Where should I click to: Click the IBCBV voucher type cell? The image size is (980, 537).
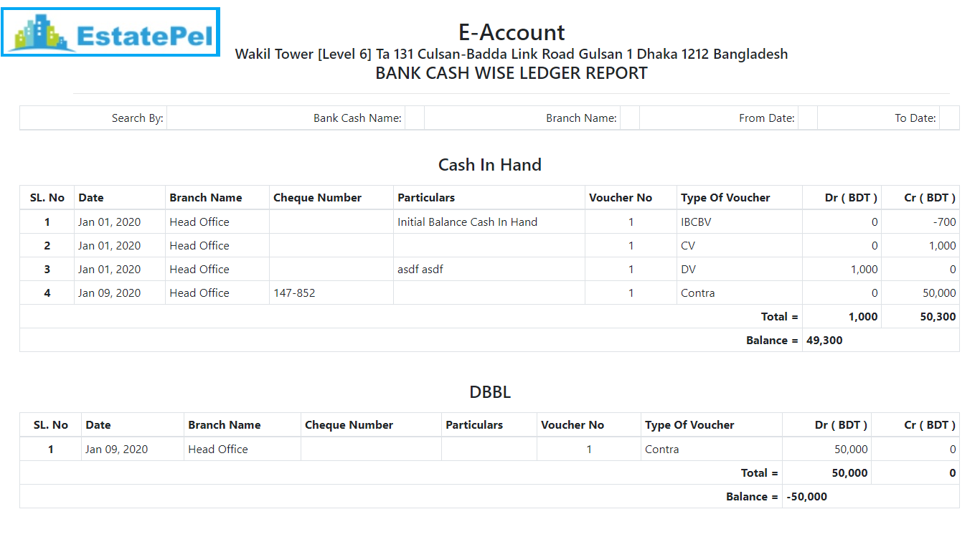(x=696, y=222)
